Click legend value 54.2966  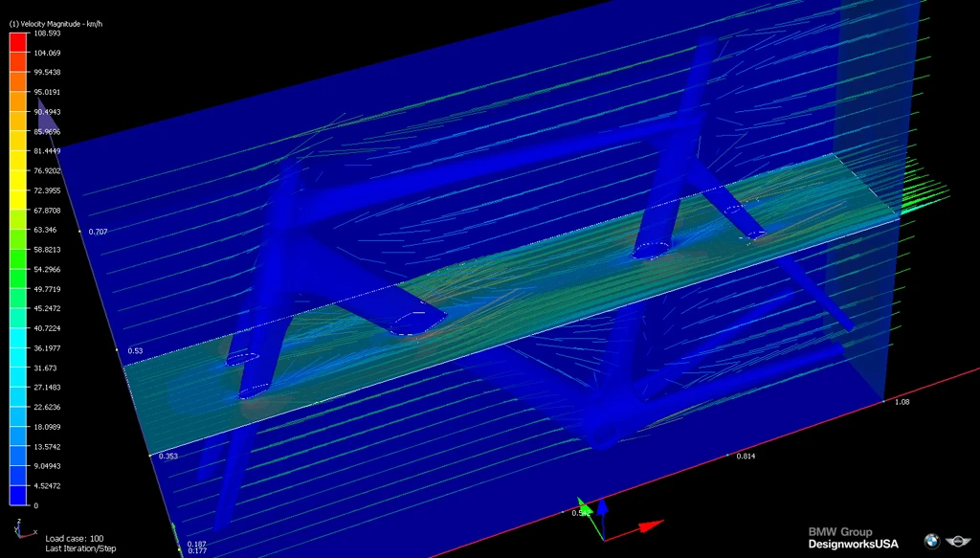(x=48, y=269)
